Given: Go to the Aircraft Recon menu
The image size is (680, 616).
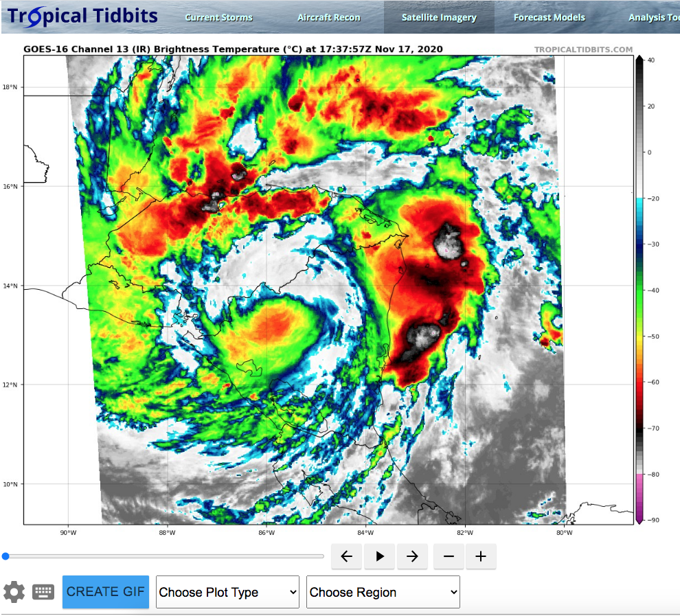Looking at the screenshot, I should pos(328,18).
